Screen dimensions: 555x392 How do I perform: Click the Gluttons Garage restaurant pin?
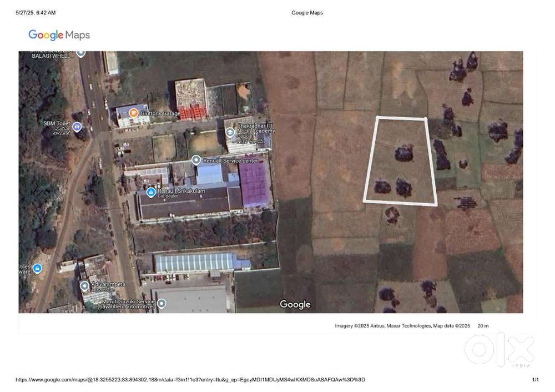pos(133,113)
